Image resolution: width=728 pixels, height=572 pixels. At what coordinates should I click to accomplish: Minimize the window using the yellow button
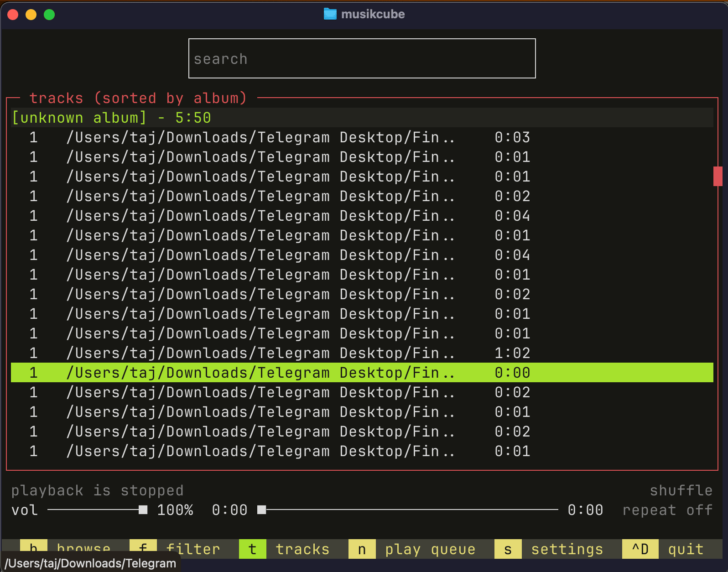(31, 15)
